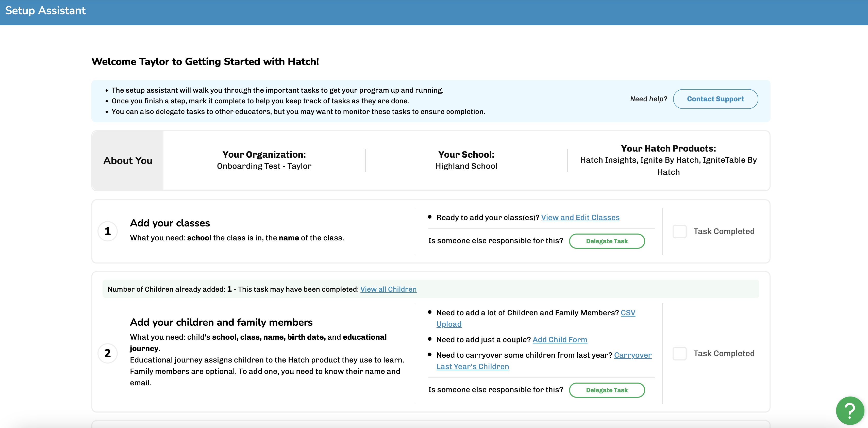Screen dimensions: 868x428
Task: Click the Setup Assistant header title
Action: pos(45,10)
